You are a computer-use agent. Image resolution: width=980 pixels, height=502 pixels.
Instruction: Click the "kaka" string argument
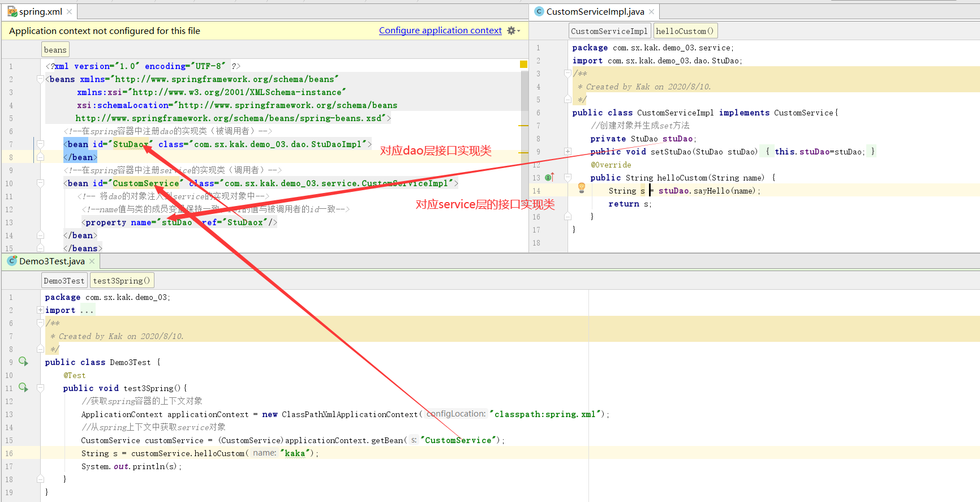[295, 453]
